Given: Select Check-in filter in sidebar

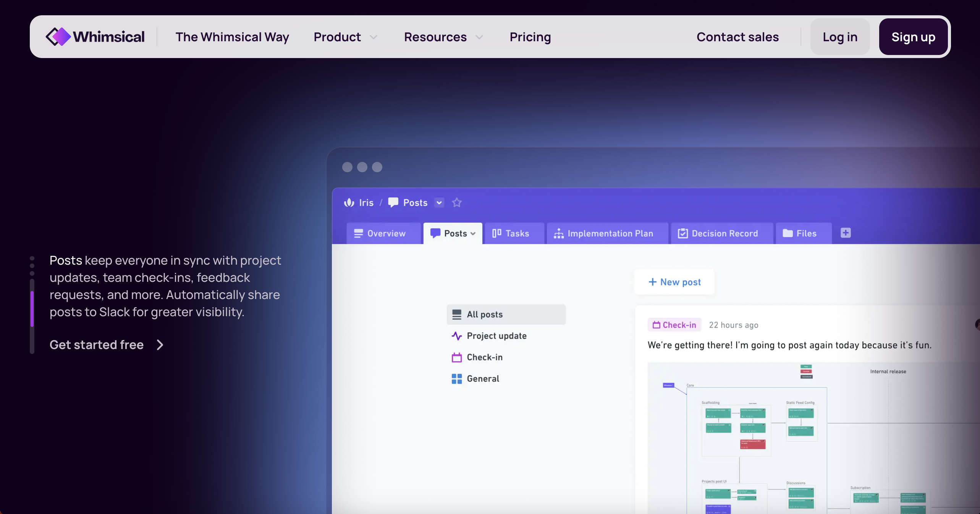Looking at the screenshot, I should click(477, 357).
